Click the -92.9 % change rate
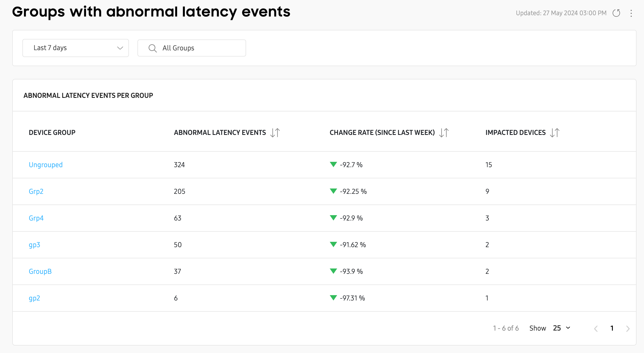This screenshot has height=353, width=644. (x=351, y=218)
